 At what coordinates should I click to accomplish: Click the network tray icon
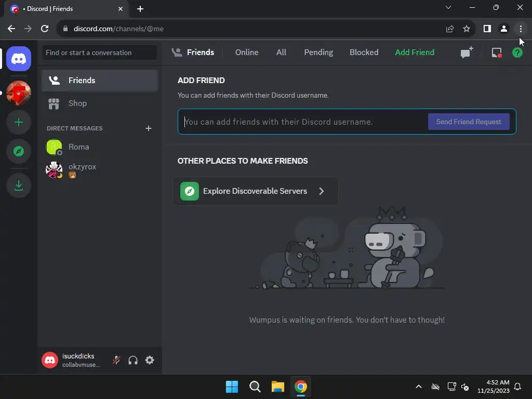click(x=452, y=387)
